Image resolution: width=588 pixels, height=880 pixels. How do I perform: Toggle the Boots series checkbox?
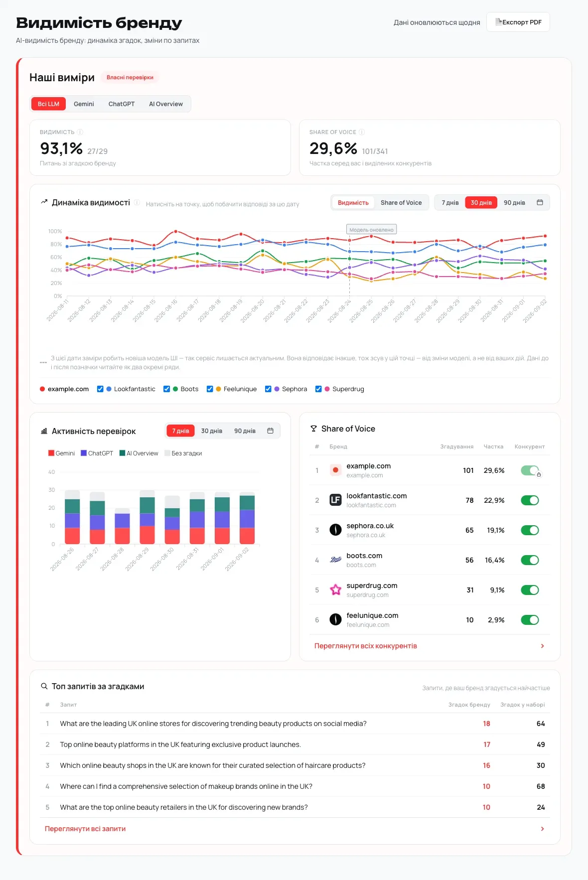(x=166, y=389)
